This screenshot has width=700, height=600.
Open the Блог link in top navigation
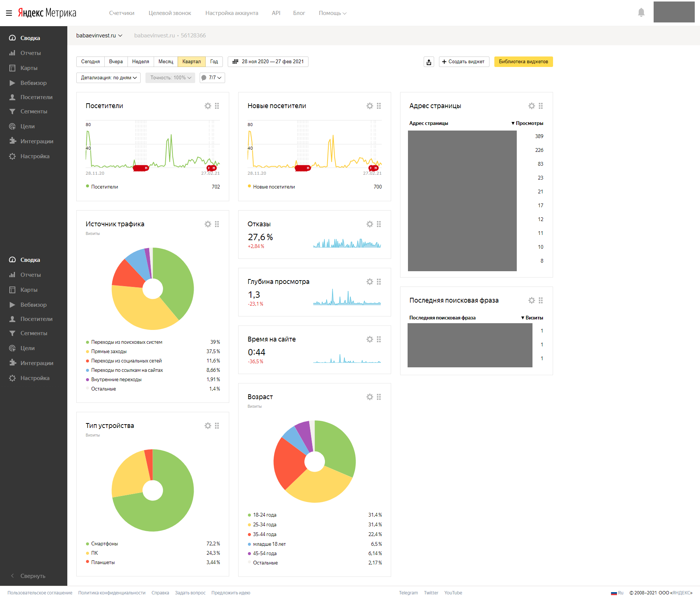(x=299, y=13)
